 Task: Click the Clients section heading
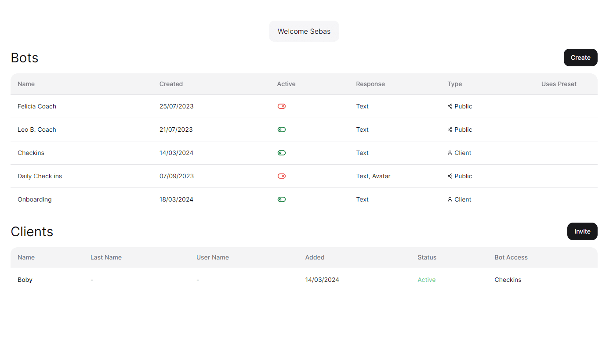pyautogui.click(x=32, y=231)
